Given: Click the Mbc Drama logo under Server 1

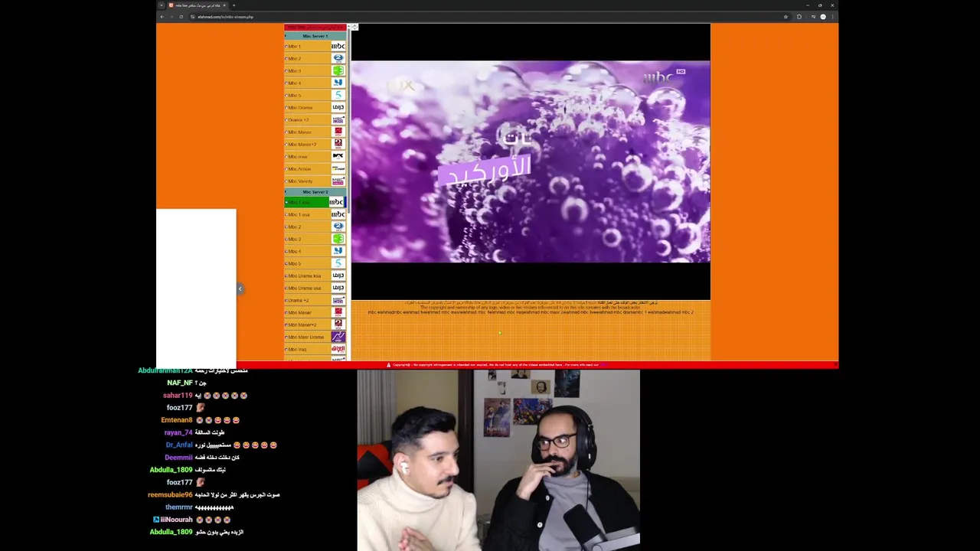Looking at the screenshot, I should (338, 107).
